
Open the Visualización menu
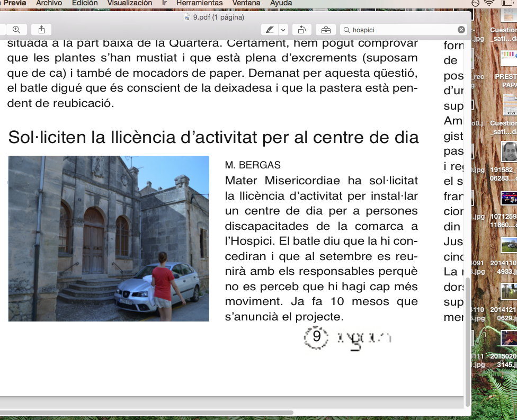pyautogui.click(x=129, y=3)
